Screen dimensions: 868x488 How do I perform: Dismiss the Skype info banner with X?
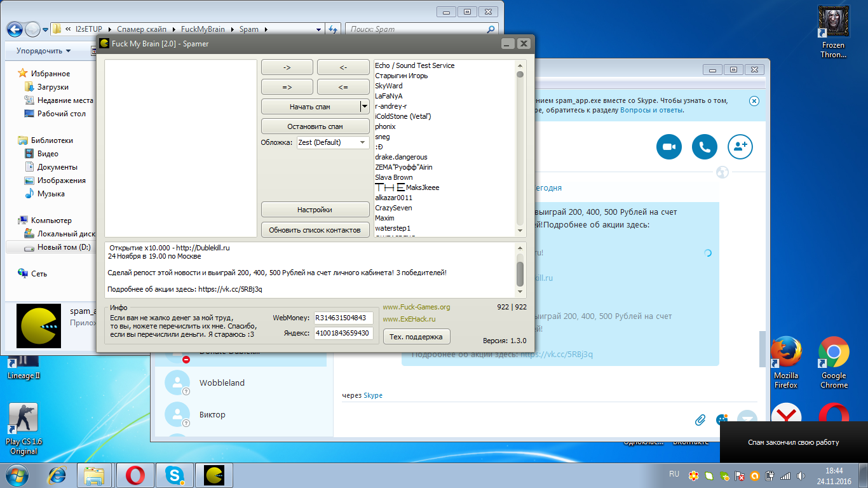[x=754, y=101]
